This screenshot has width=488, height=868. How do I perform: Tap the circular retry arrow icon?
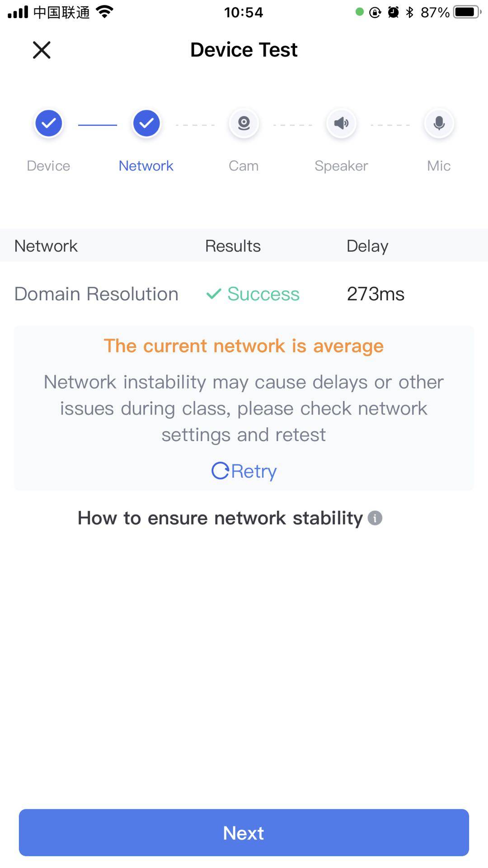tap(220, 471)
